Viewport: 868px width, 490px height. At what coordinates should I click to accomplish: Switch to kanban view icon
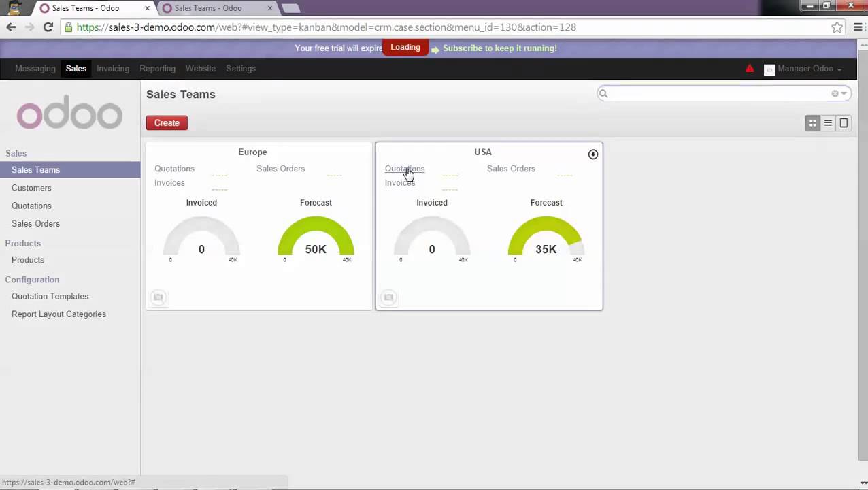point(812,123)
